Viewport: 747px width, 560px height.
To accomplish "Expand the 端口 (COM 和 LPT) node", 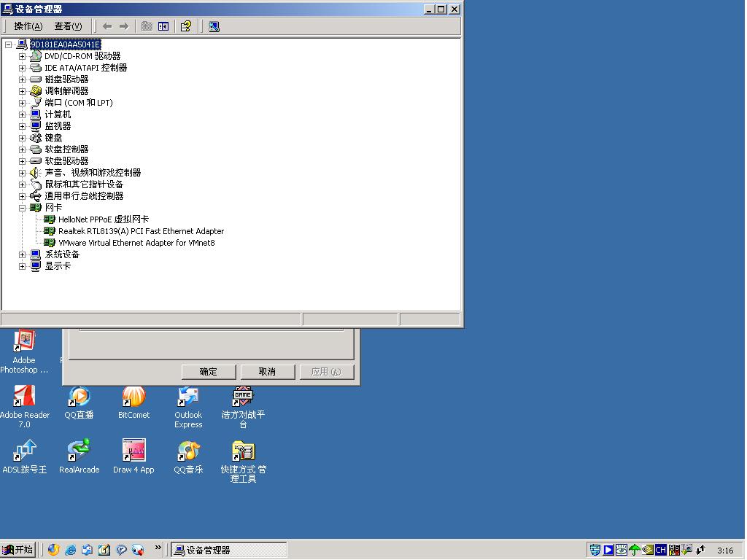I will (x=22, y=103).
